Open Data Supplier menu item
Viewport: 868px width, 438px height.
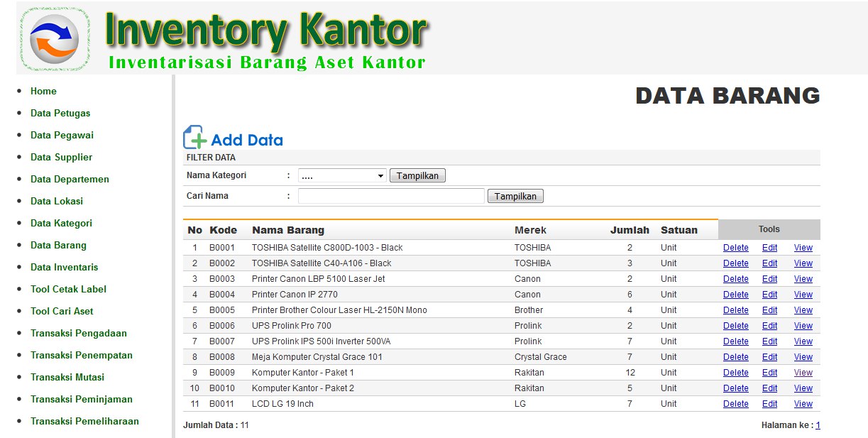pos(61,157)
